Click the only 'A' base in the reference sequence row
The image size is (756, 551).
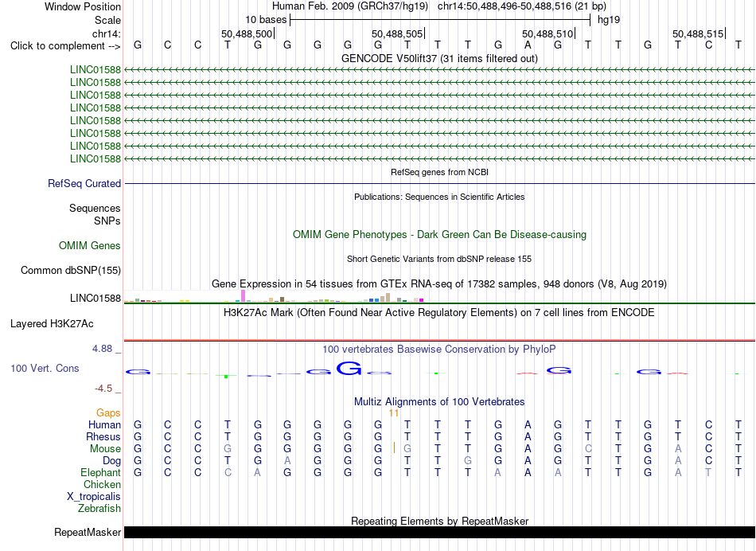[528, 45]
